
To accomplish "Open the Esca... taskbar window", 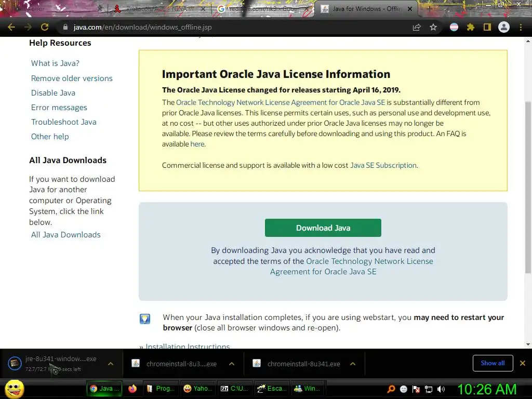I will [271, 389].
